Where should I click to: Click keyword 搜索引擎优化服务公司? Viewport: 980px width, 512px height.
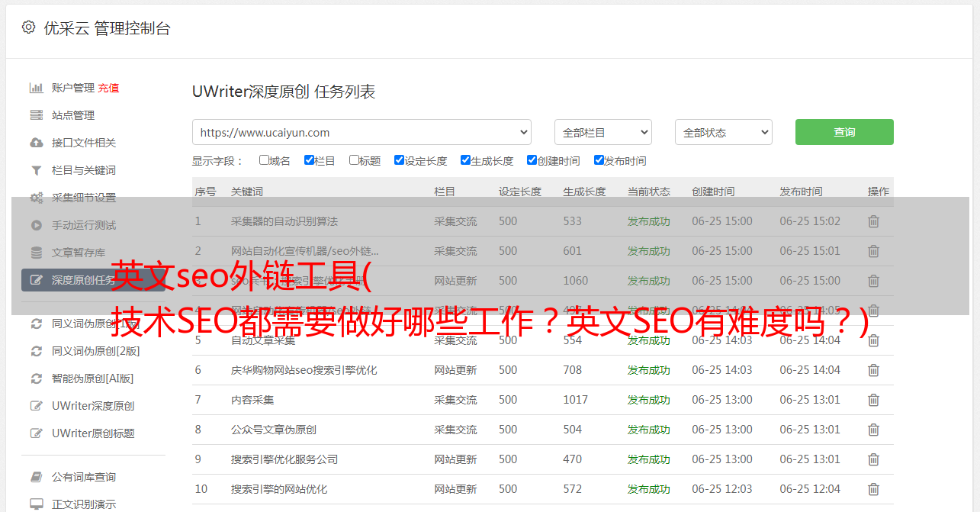click(x=284, y=459)
